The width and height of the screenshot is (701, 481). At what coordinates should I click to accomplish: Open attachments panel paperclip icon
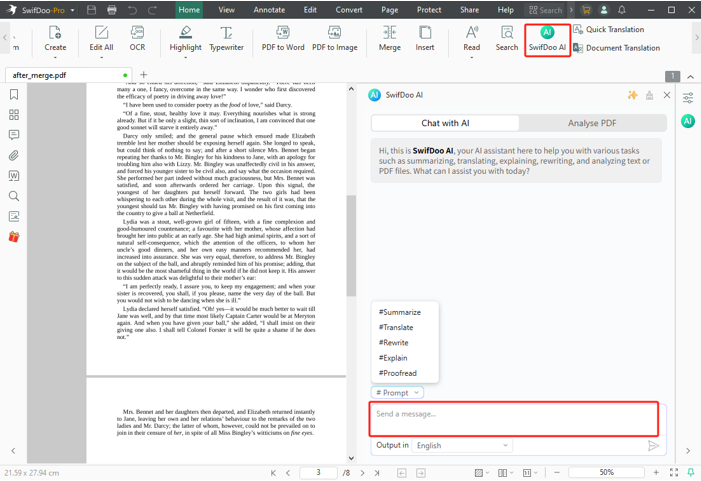click(14, 156)
